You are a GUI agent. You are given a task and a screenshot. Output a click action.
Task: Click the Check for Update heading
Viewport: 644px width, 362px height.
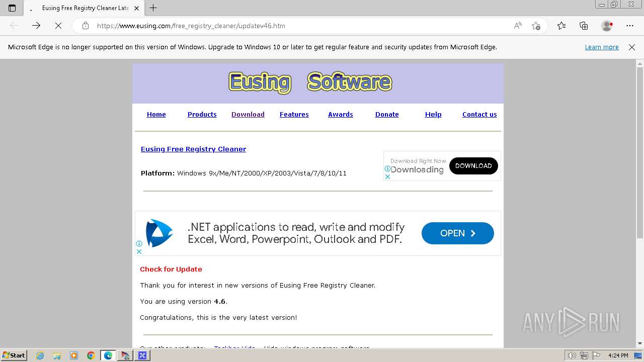[x=171, y=269]
